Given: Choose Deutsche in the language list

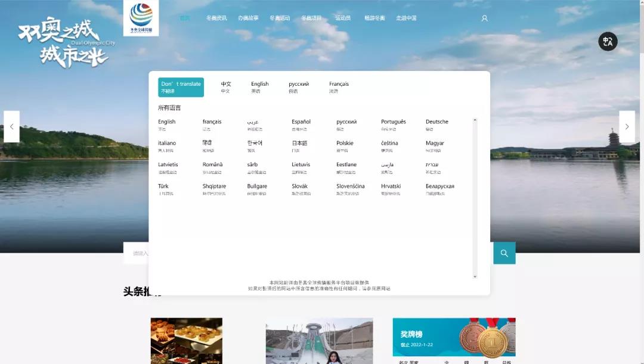Looking at the screenshot, I should coord(436,125).
